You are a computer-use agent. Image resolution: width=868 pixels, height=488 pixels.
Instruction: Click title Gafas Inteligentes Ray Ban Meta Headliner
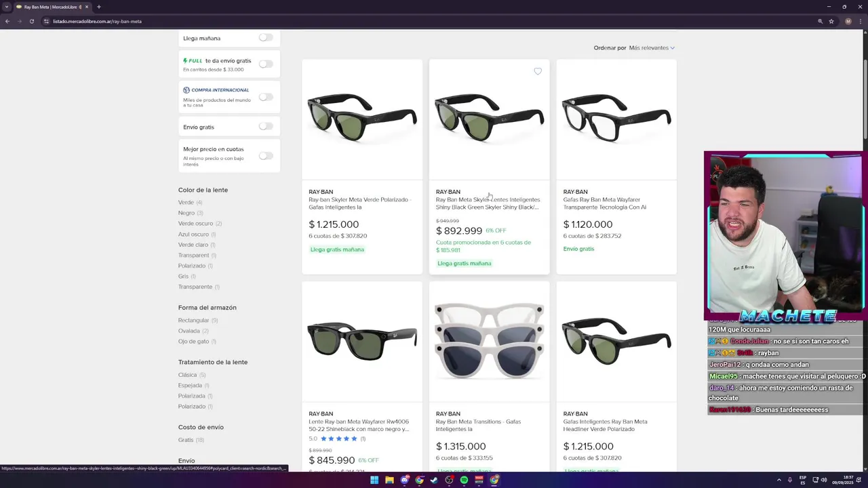click(x=605, y=425)
